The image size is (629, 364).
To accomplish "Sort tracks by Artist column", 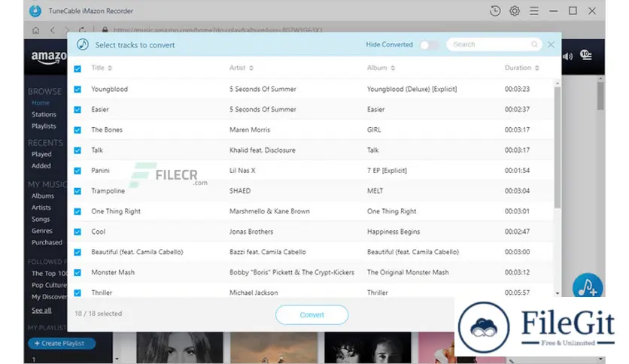I will 241,68.
